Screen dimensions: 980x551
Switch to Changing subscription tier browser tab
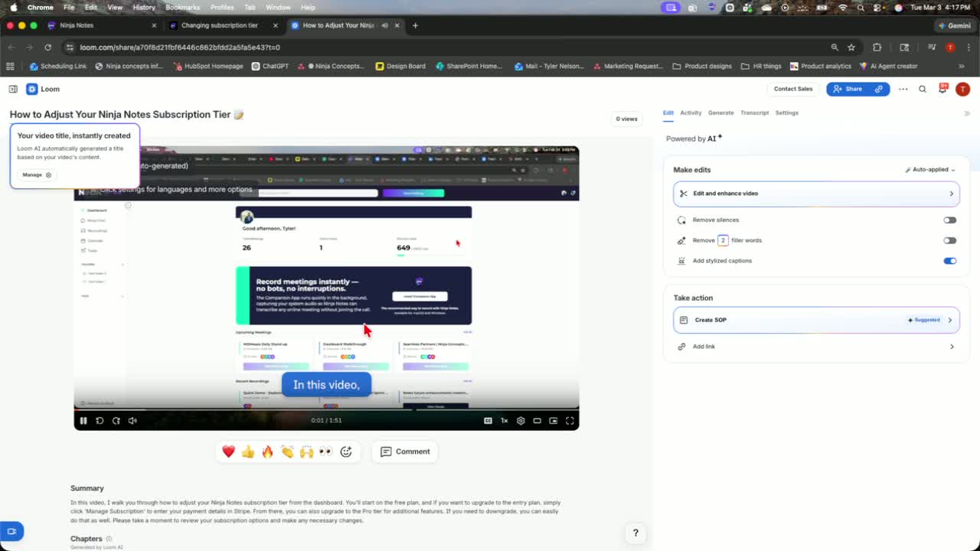point(224,25)
